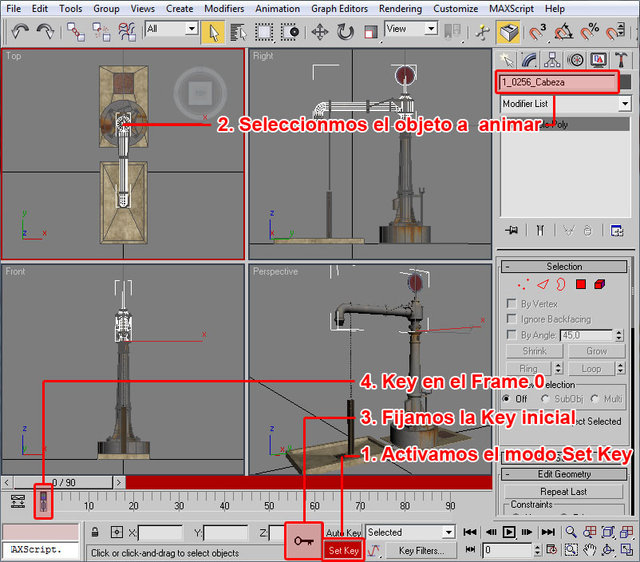Select the Off radio button
This screenshot has width=640, height=562.
point(507,399)
